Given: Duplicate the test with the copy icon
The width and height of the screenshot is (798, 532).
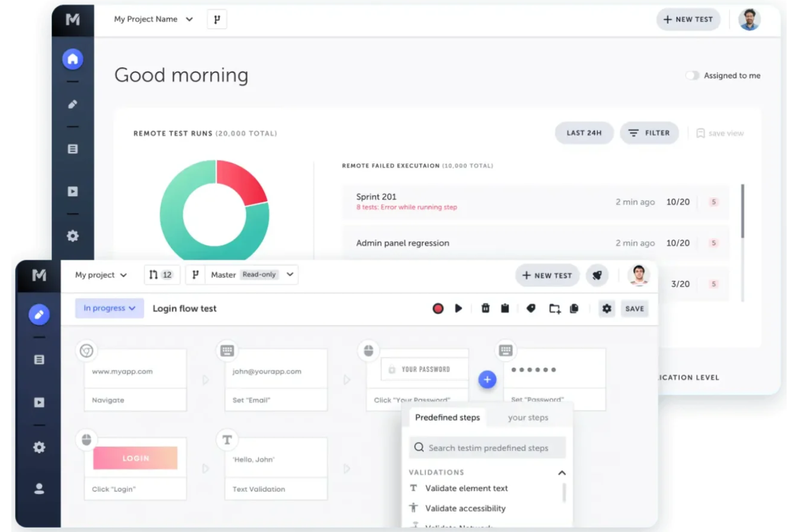Looking at the screenshot, I should pyautogui.click(x=574, y=308).
